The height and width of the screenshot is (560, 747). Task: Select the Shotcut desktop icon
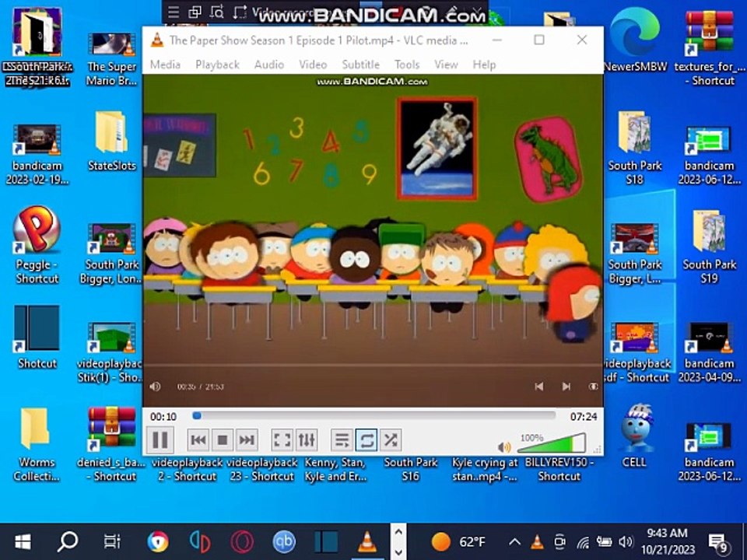coord(37,337)
